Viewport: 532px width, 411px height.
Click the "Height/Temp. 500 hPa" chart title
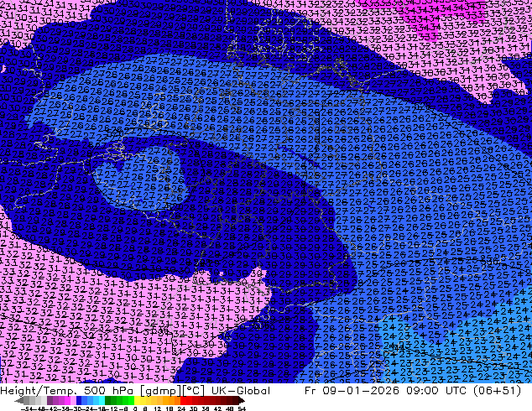pos(69,391)
